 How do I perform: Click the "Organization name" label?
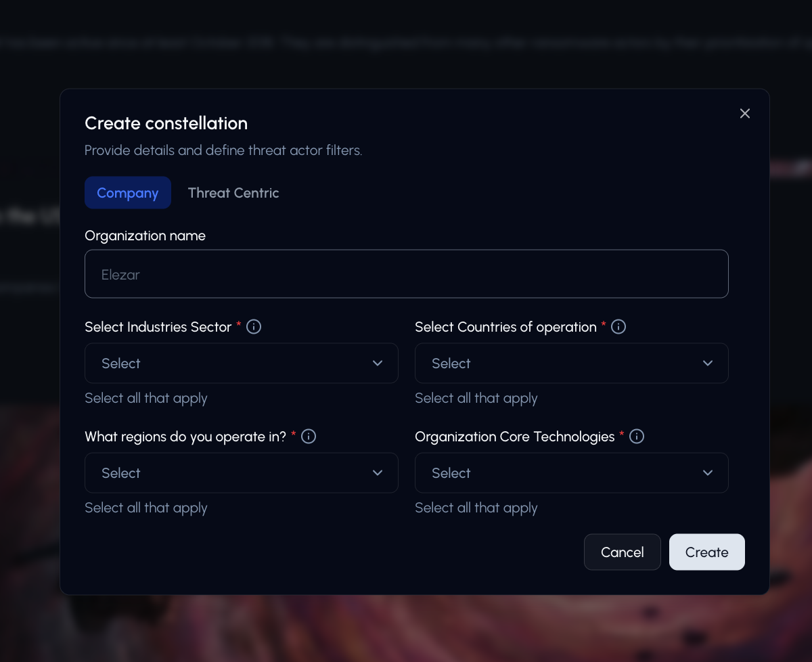click(x=145, y=236)
